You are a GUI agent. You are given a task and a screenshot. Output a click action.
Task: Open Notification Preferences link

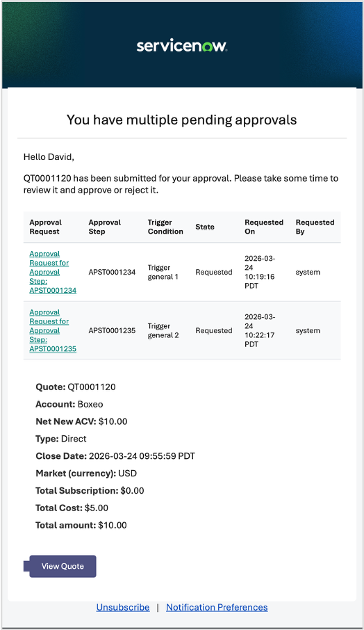click(x=217, y=607)
